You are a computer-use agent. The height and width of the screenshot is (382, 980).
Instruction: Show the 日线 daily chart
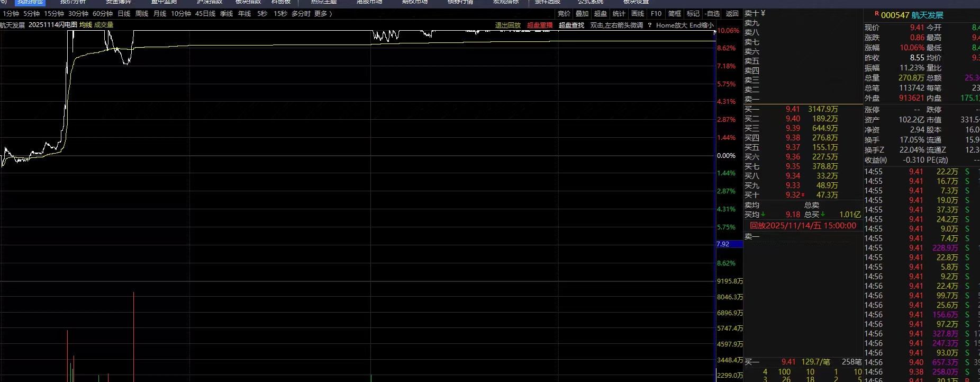pos(124,14)
